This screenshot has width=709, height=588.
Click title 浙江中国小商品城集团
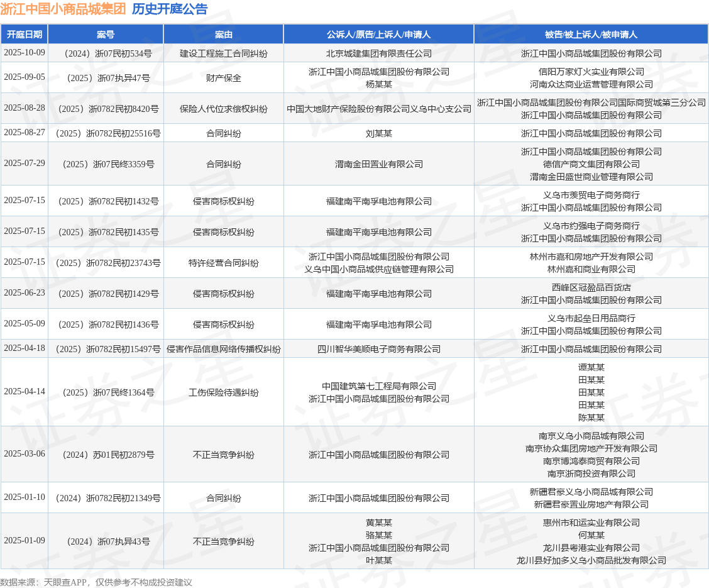(63, 9)
